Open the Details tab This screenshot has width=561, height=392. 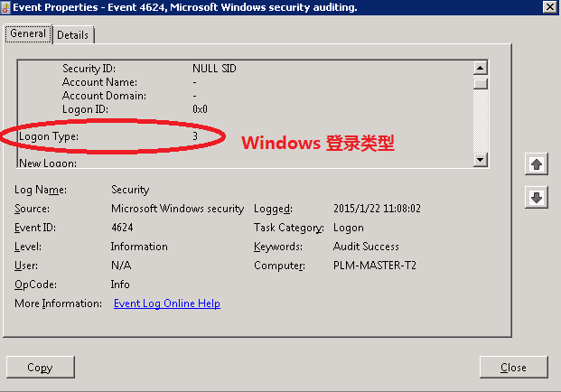[72, 35]
